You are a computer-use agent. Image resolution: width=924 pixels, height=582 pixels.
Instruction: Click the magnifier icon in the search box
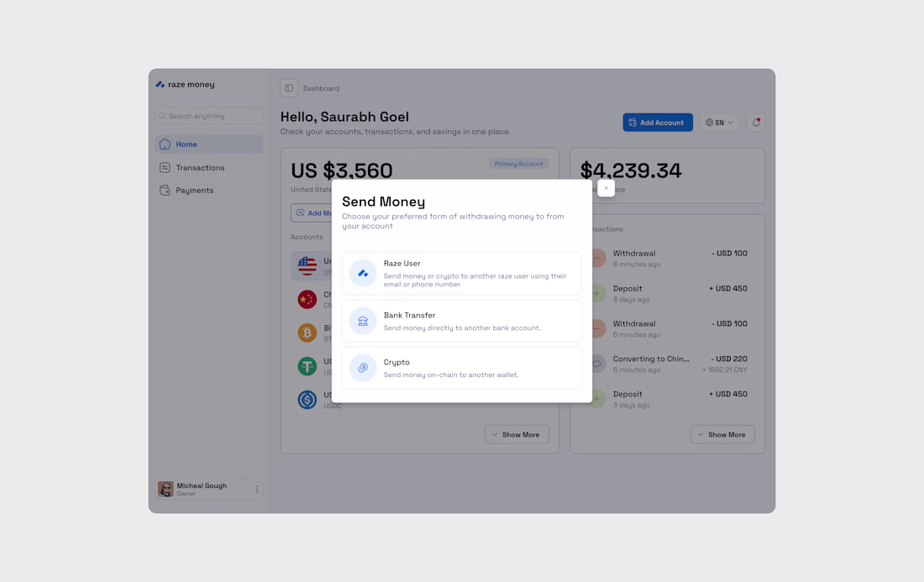[x=163, y=116]
